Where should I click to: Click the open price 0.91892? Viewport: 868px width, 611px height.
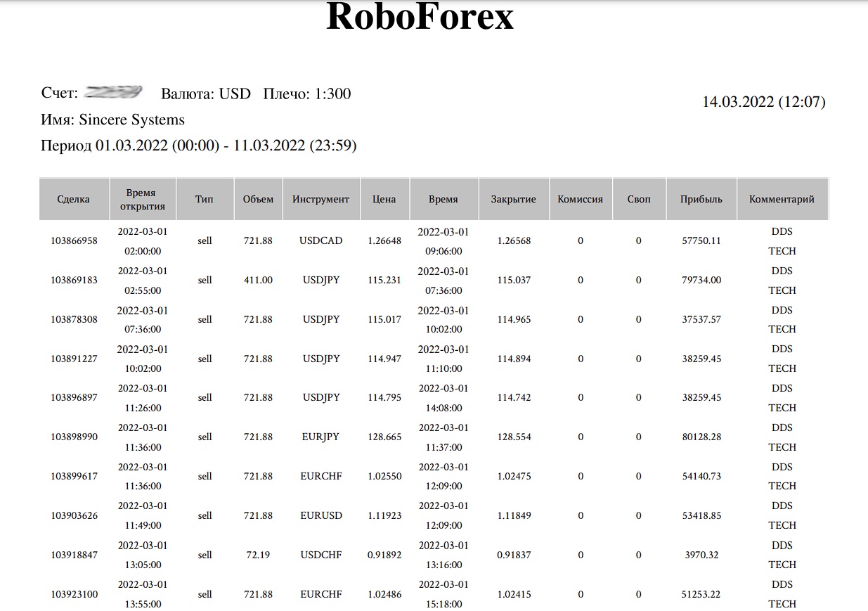384,555
